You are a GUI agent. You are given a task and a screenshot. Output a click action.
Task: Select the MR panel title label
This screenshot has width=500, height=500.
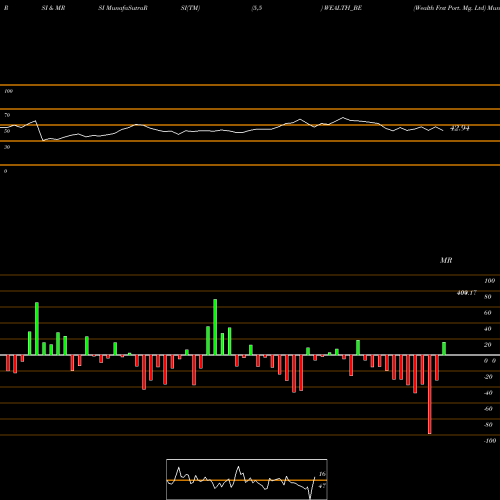(446, 260)
